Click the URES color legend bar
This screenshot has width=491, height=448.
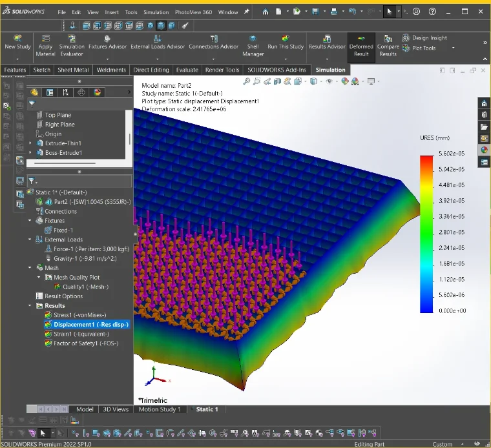[426, 234]
